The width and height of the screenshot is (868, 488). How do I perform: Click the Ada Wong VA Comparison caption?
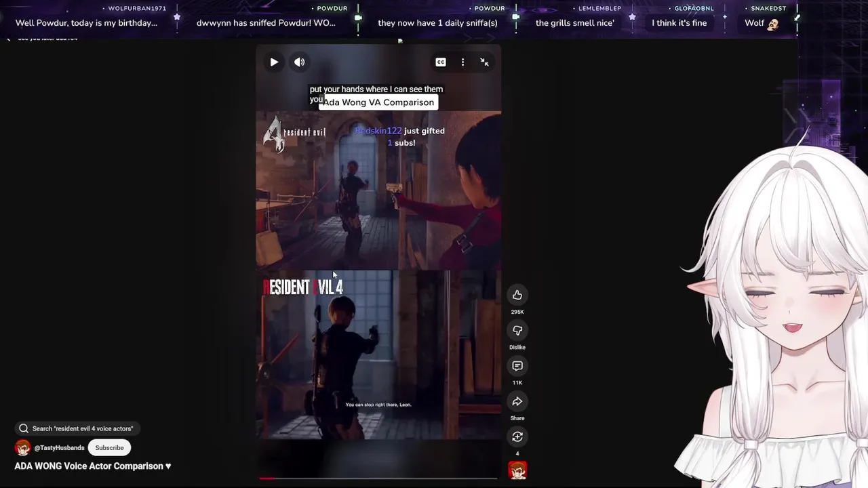(378, 102)
